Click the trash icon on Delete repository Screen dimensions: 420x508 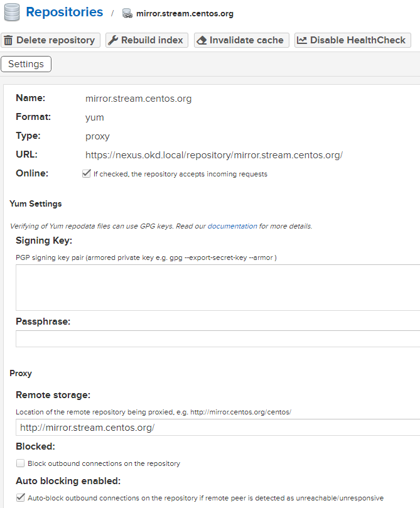[x=8, y=40]
